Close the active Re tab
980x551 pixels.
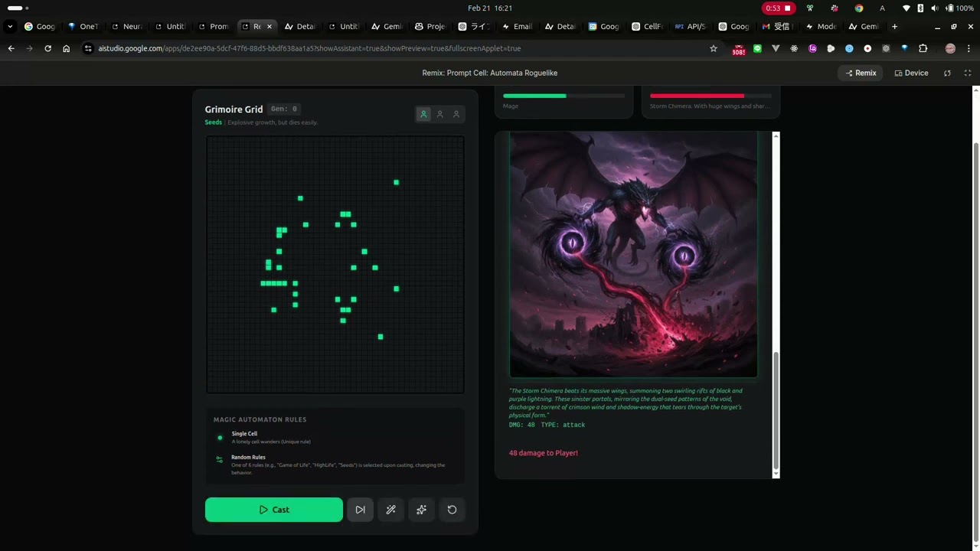269,26
